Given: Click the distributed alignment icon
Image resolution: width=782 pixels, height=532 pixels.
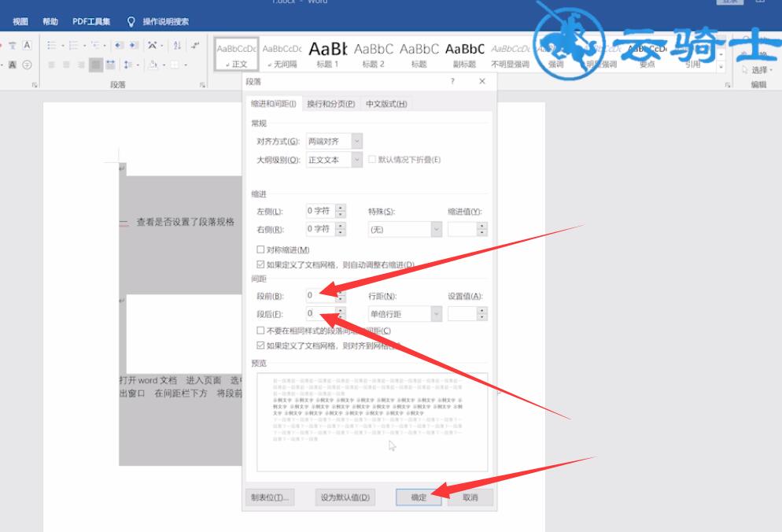Looking at the screenshot, I should 111,65.
